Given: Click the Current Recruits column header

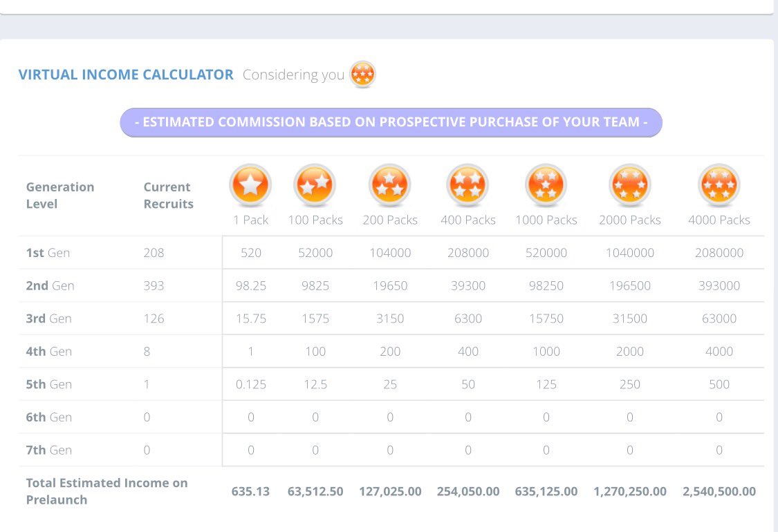Looking at the screenshot, I should (x=169, y=196).
